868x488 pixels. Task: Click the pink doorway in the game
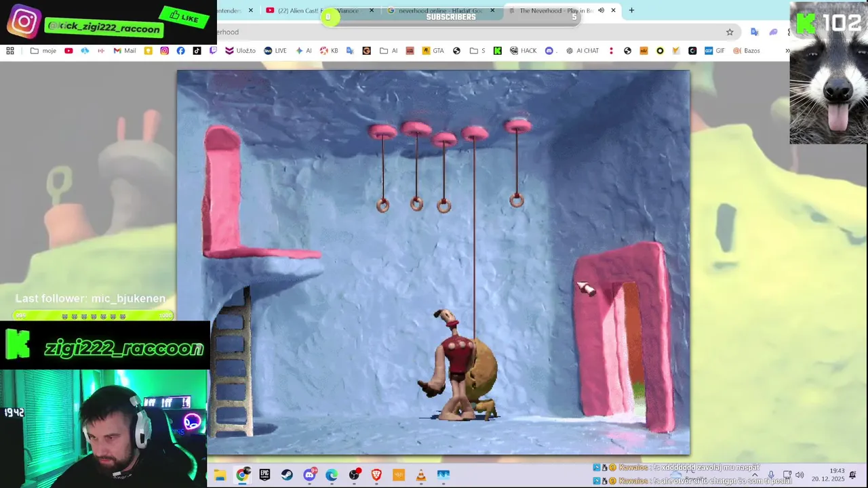[624, 339]
